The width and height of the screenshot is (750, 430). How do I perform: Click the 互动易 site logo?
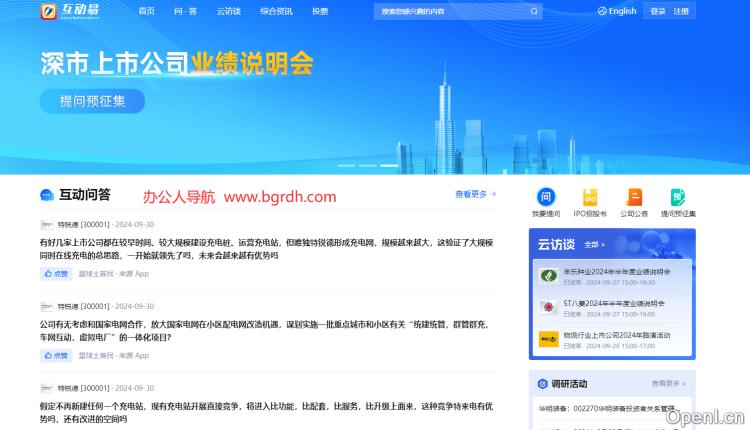pos(70,11)
